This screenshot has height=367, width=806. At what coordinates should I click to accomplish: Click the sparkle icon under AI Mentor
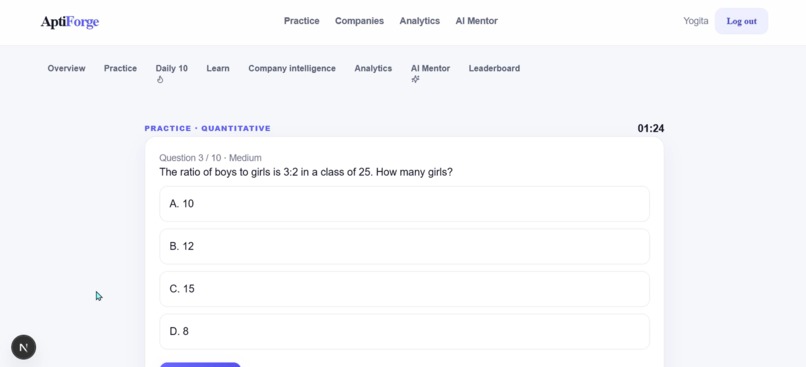pyautogui.click(x=415, y=79)
